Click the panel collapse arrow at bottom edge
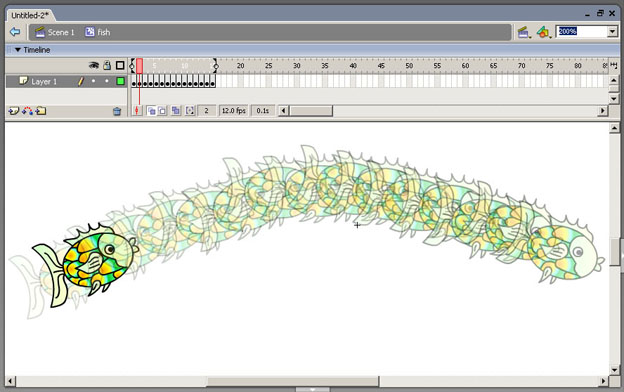 [312, 390]
